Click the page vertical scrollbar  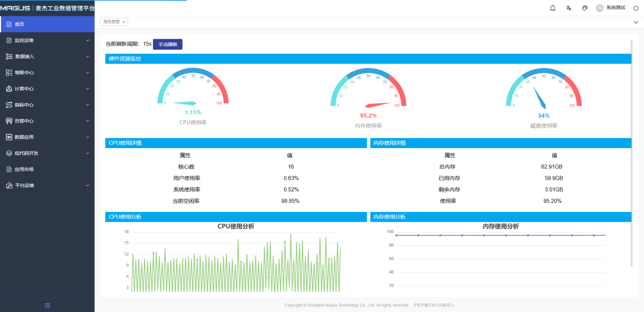click(x=632, y=153)
